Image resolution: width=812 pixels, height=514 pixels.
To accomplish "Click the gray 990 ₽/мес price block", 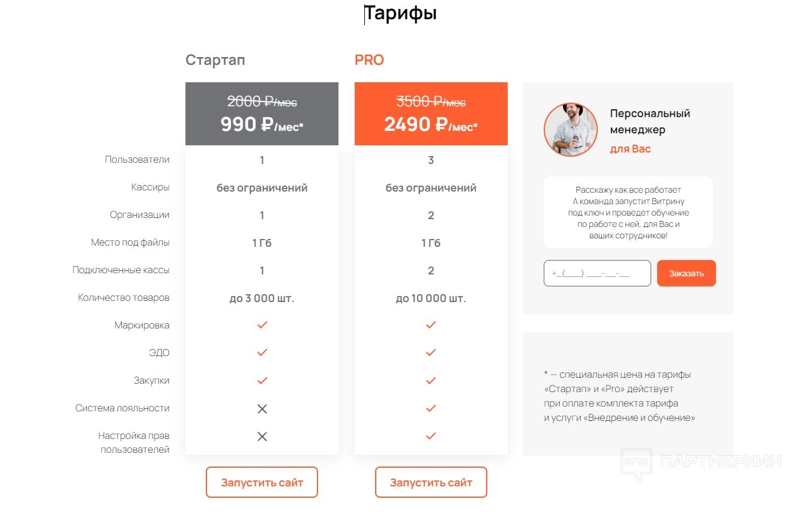I will [262, 114].
